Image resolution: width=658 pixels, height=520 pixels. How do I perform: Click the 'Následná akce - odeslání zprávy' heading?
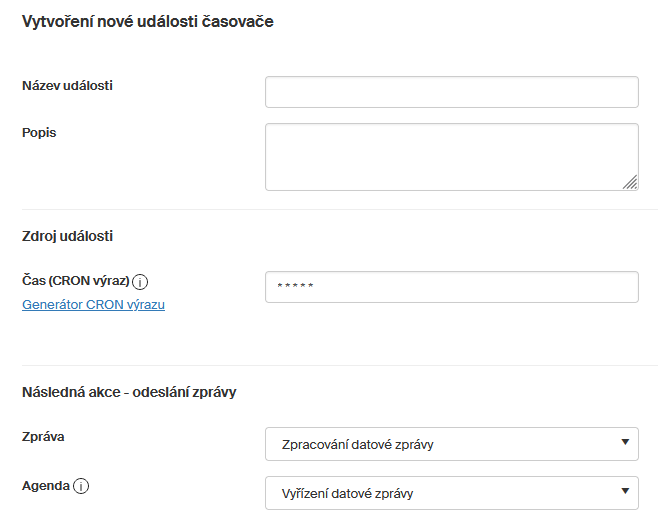pos(129,392)
